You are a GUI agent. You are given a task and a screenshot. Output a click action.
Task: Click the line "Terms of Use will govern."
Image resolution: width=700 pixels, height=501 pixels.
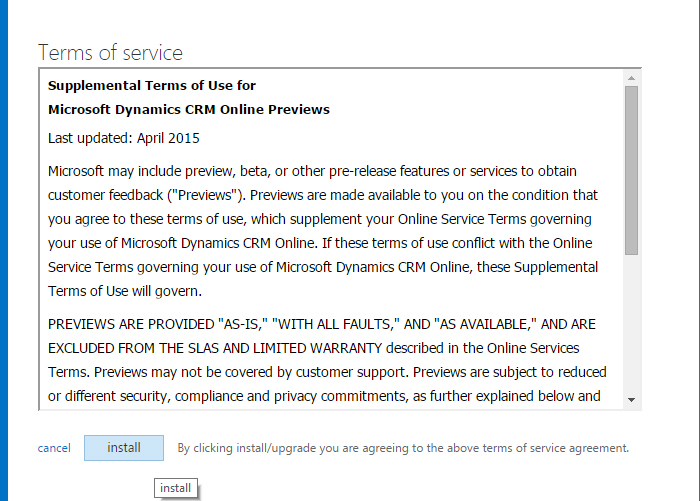pos(125,291)
